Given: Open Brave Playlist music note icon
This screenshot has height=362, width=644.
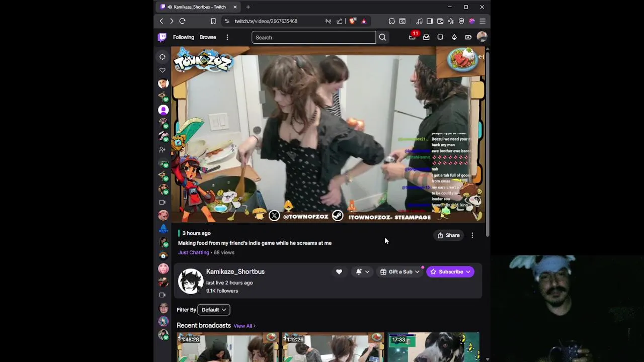Looking at the screenshot, I should point(419,21).
